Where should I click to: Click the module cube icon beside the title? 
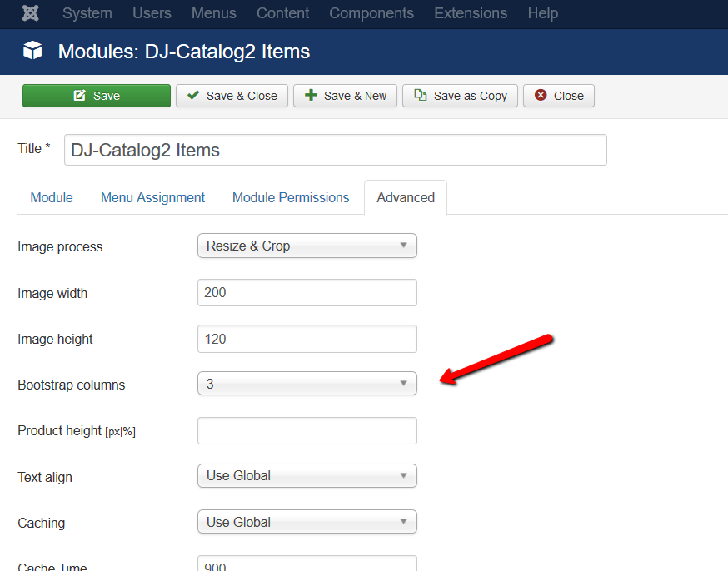(x=33, y=51)
